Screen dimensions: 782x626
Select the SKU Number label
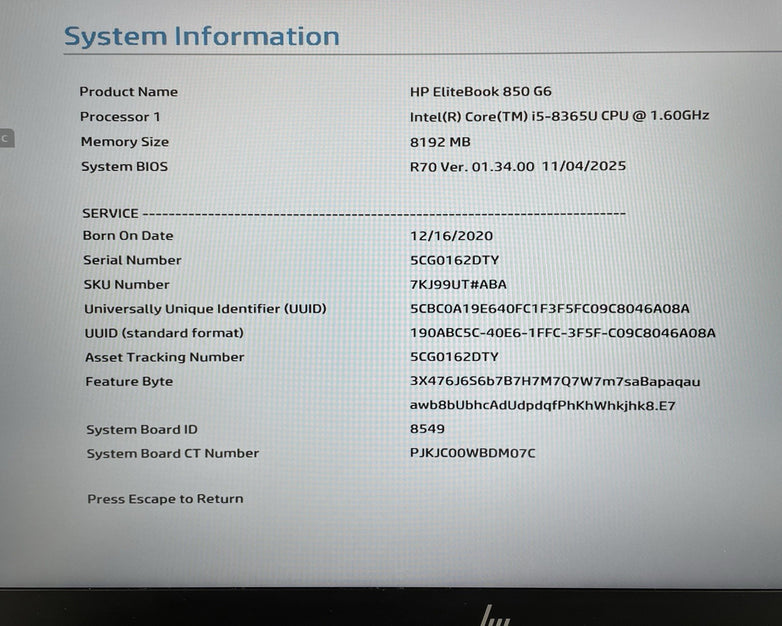point(127,284)
